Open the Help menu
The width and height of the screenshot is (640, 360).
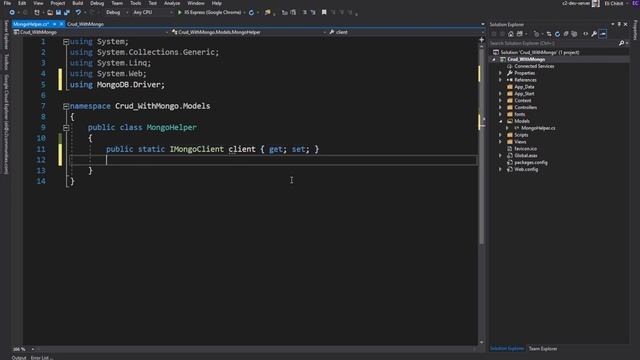(x=217, y=3)
